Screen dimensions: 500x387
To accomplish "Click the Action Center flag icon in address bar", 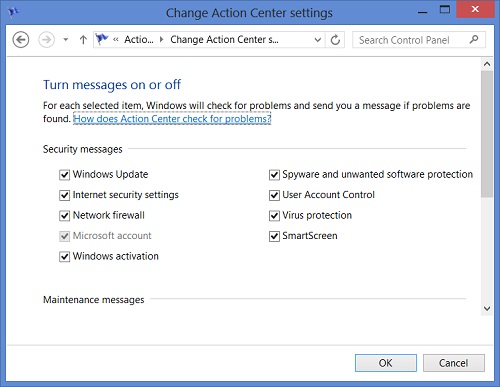I will [x=102, y=39].
